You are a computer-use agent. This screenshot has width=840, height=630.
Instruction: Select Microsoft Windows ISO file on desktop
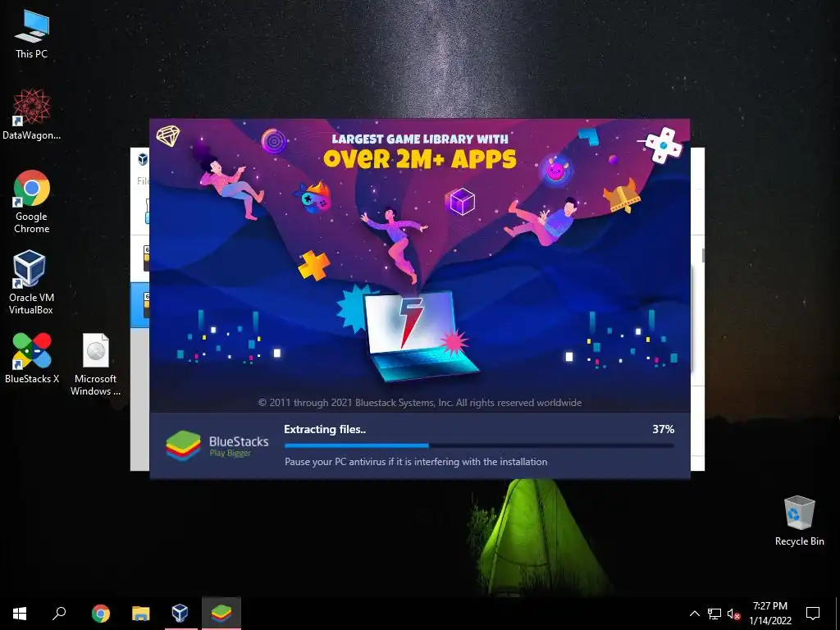(x=95, y=364)
